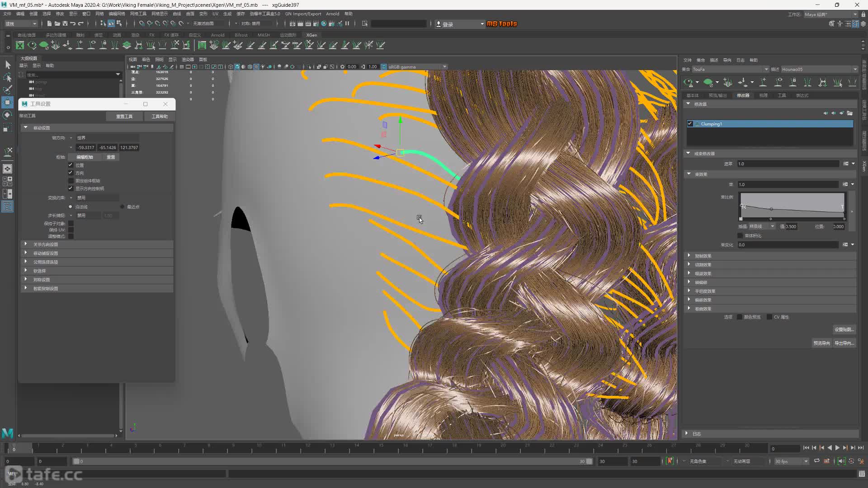Click XGen panel update preview eye icon

pyautogui.click(x=688, y=82)
